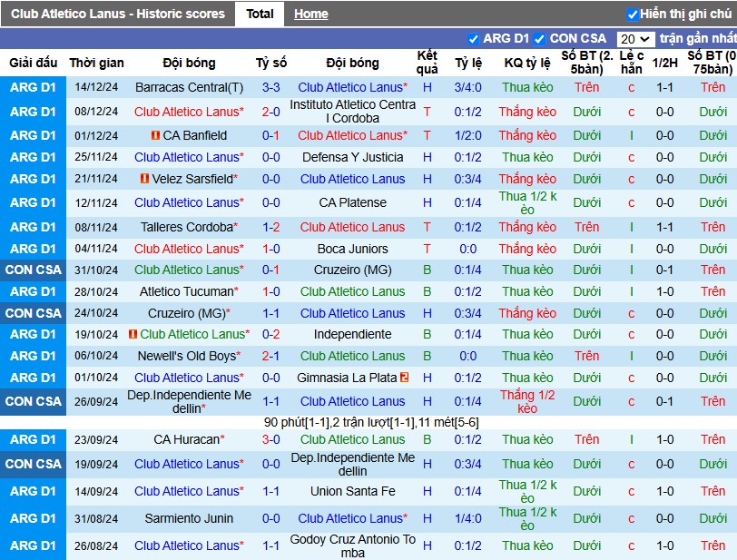This screenshot has width=737, height=560.
Task: Open the 1-0 score against Boca Juniors
Action: point(271,249)
